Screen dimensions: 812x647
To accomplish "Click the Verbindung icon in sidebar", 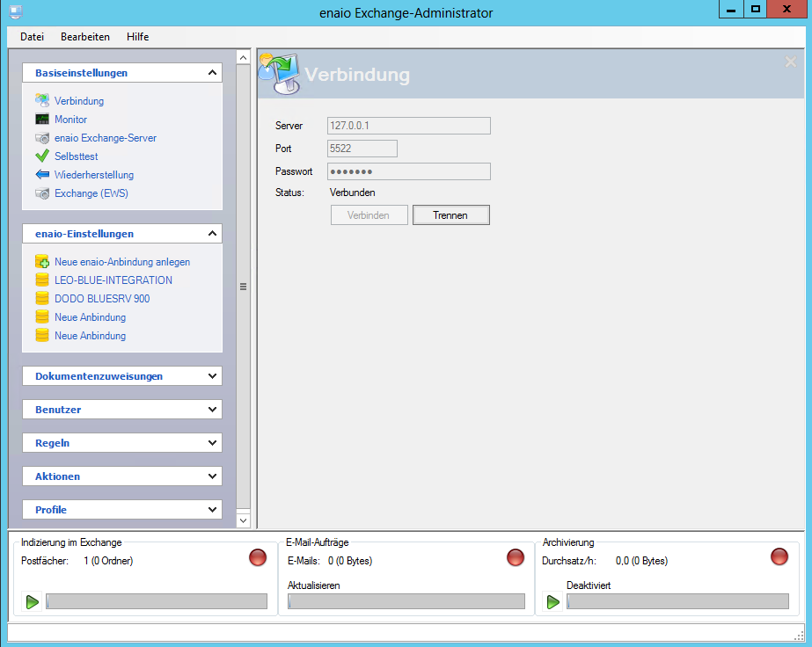I will (x=42, y=101).
